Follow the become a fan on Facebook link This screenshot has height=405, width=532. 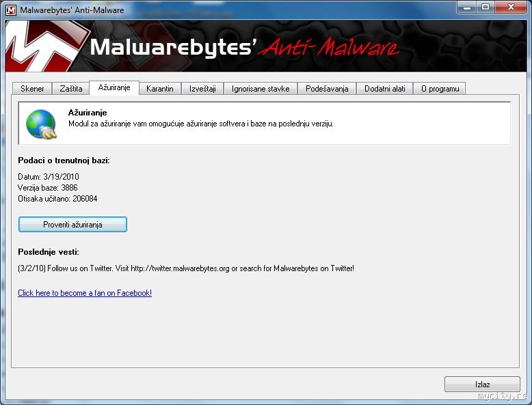[x=85, y=293]
